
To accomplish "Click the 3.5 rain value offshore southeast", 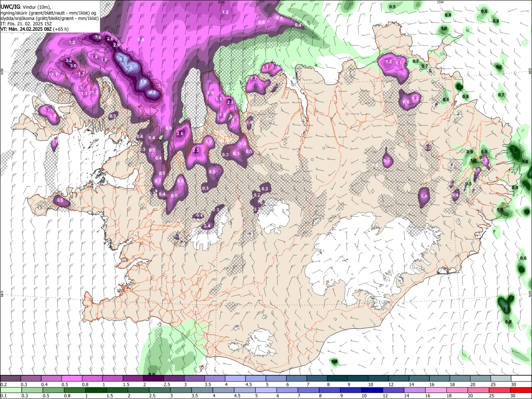I will click(506, 309).
